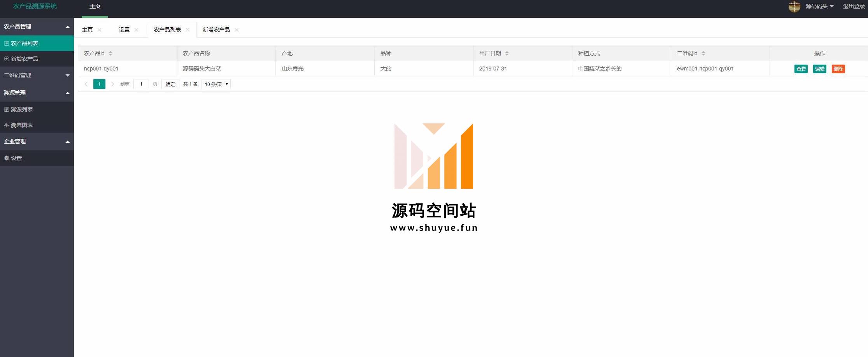Open 设置 in the sidebar
The image size is (868, 357).
click(37, 158)
